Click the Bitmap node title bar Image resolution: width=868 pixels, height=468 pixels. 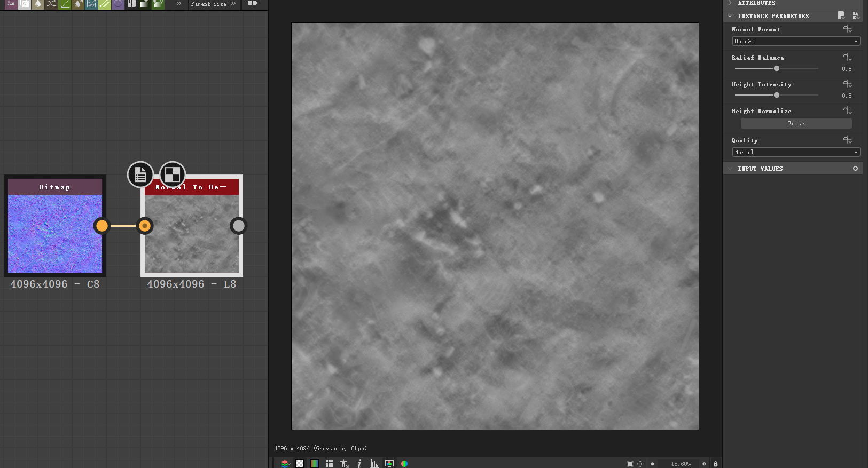pos(55,187)
